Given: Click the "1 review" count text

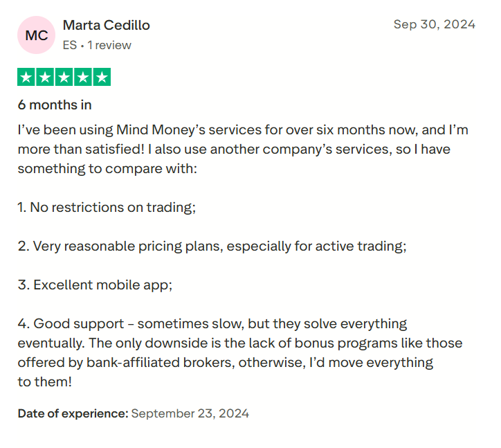Looking at the screenshot, I should [109, 45].
